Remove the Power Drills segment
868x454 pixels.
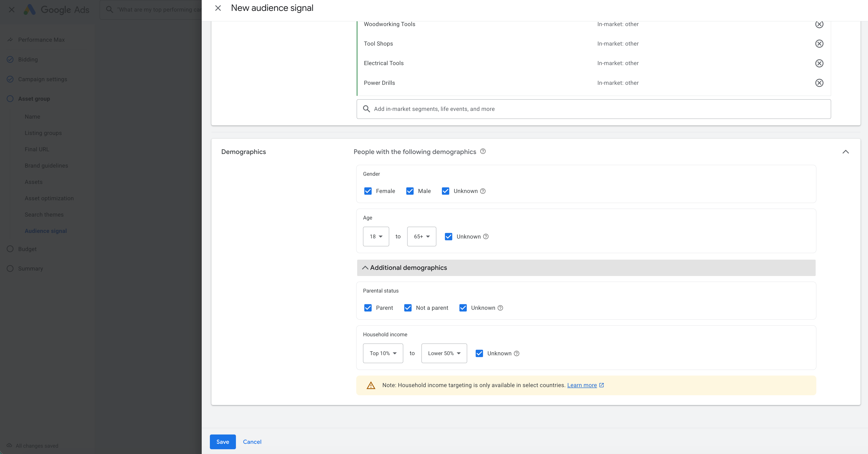[x=819, y=83]
